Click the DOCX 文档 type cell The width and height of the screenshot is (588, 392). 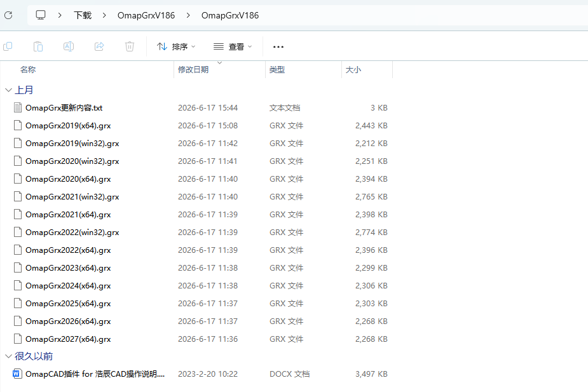(289, 374)
